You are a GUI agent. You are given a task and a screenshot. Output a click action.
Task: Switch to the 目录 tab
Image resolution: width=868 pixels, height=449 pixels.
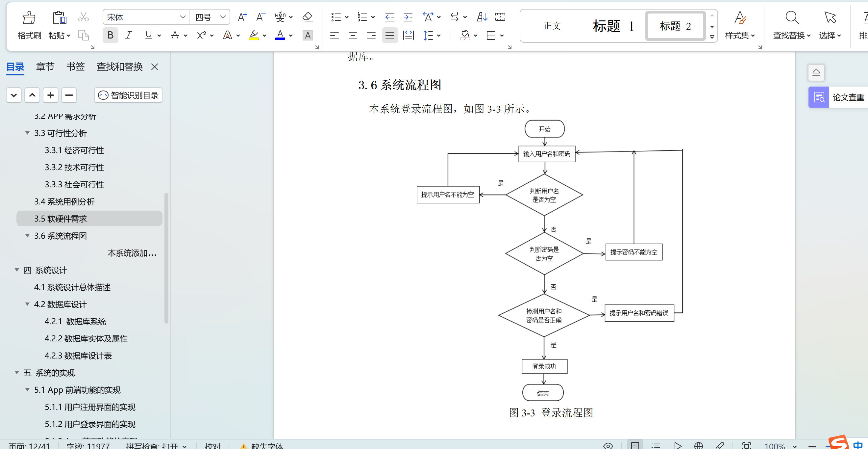coord(15,67)
